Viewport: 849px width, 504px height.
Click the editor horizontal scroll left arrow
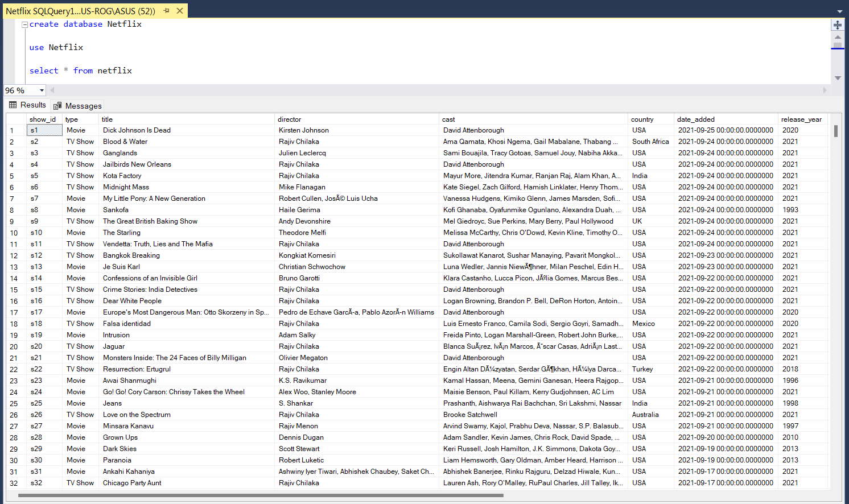coord(52,90)
